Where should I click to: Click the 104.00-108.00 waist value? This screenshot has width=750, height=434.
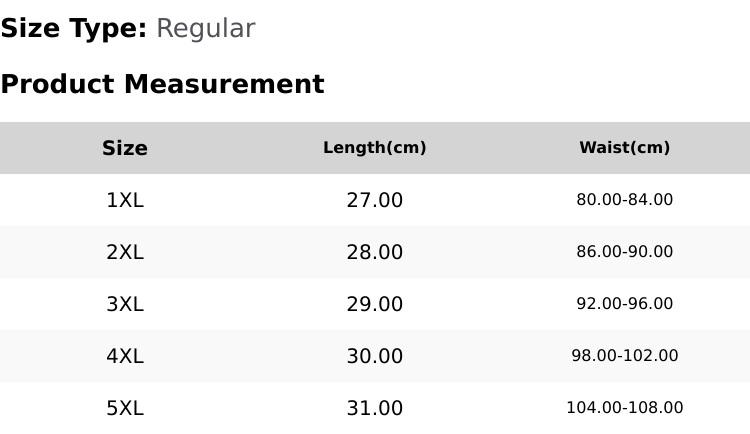point(625,408)
